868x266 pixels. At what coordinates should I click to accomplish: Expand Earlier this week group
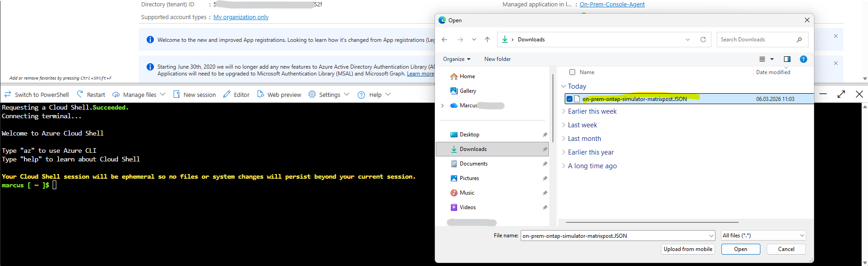pyautogui.click(x=564, y=111)
